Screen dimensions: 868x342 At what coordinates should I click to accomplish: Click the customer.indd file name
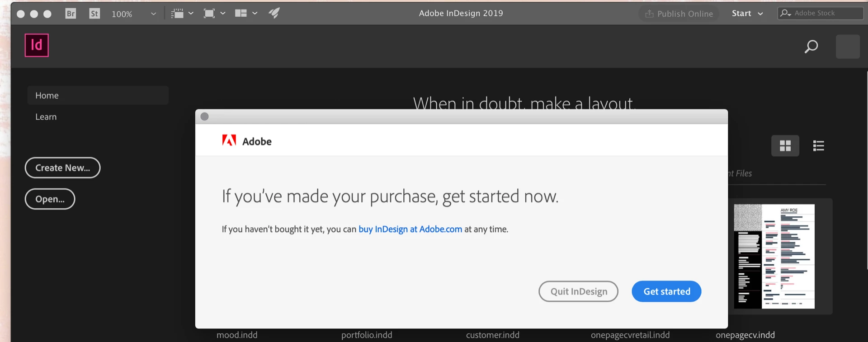pos(493,335)
